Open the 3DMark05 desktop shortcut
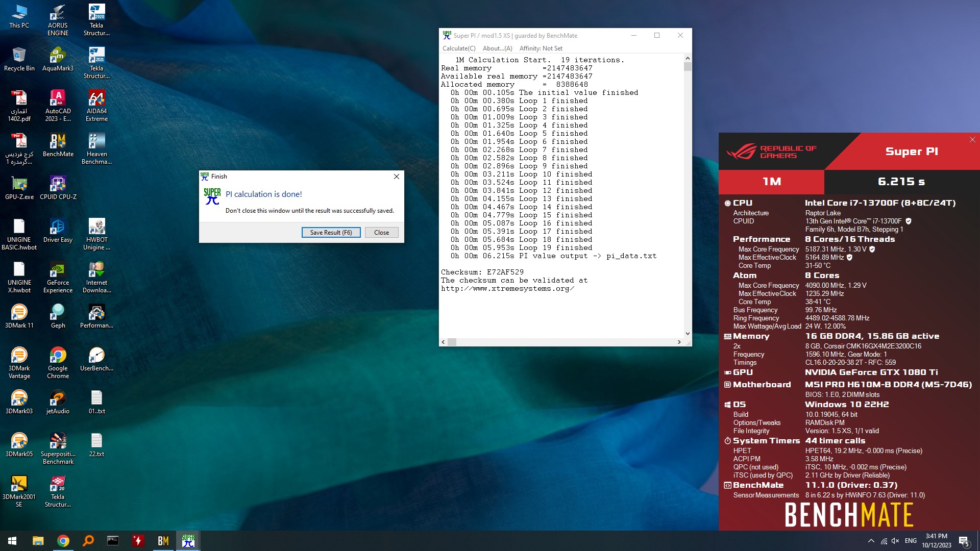 pos(19,445)
